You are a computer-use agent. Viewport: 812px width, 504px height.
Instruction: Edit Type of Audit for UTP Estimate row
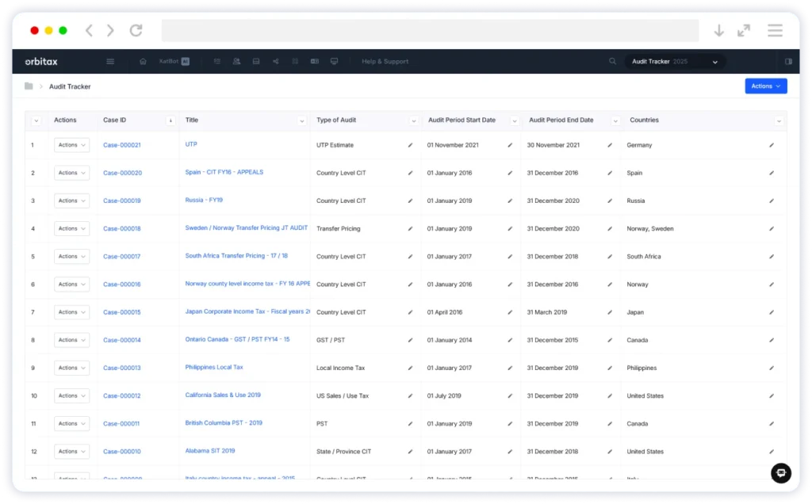pyautogui.click(x=410, y=145)
